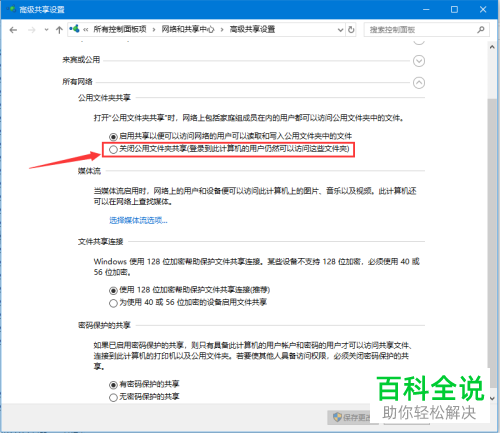Refresh the page with refresh icon
This screenshot has height=433, width=500.
[351, 30]
